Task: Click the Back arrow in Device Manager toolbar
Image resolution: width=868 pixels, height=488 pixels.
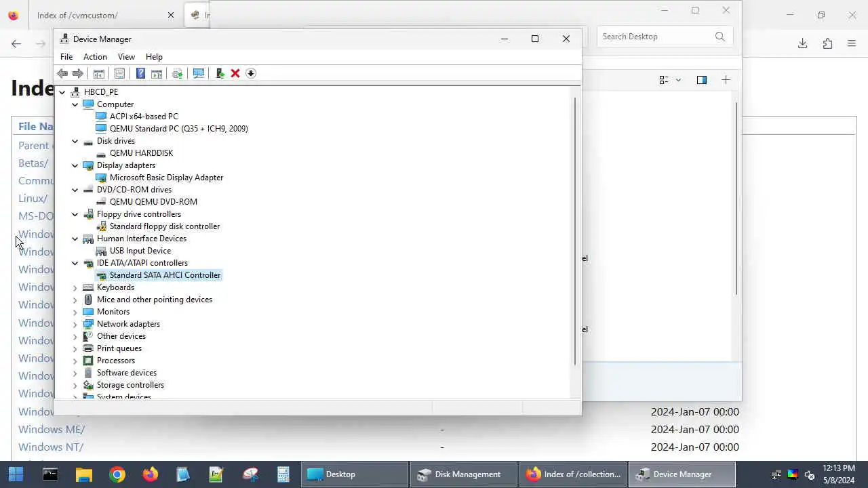Action: (x=62, y=73)
